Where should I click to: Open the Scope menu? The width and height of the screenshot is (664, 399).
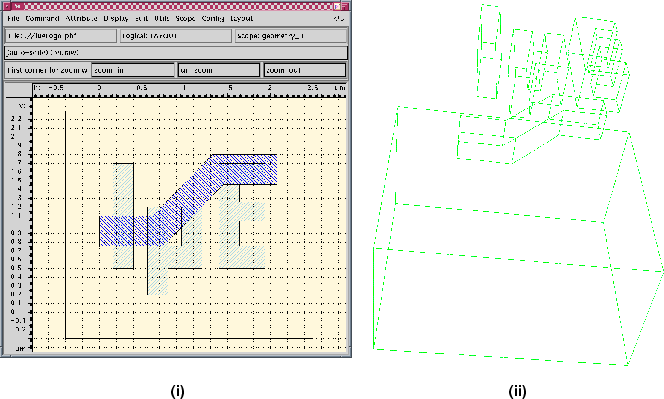click(185, 19)
